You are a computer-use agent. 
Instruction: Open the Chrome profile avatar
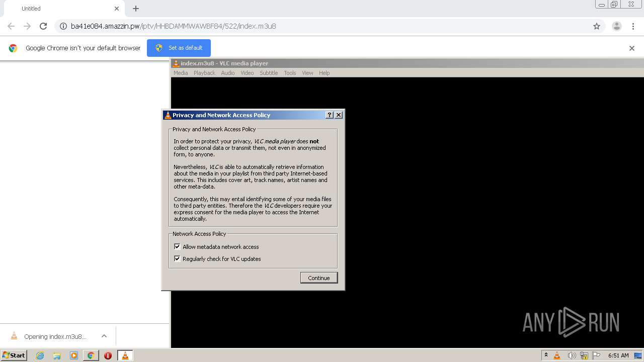click(617, 26)
